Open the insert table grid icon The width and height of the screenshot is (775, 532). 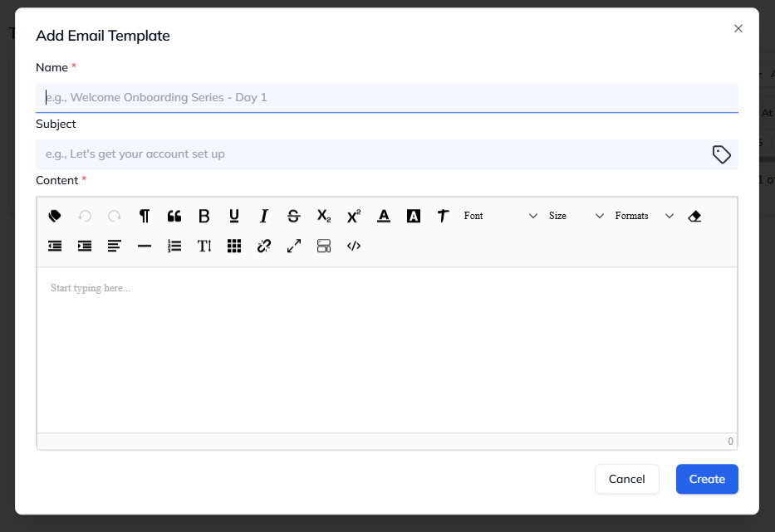[233, 246]
